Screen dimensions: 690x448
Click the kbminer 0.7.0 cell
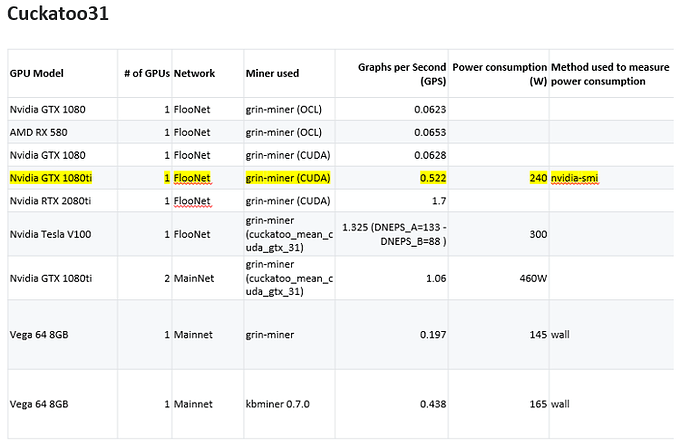pyautogui.click(x=278, y=404)
